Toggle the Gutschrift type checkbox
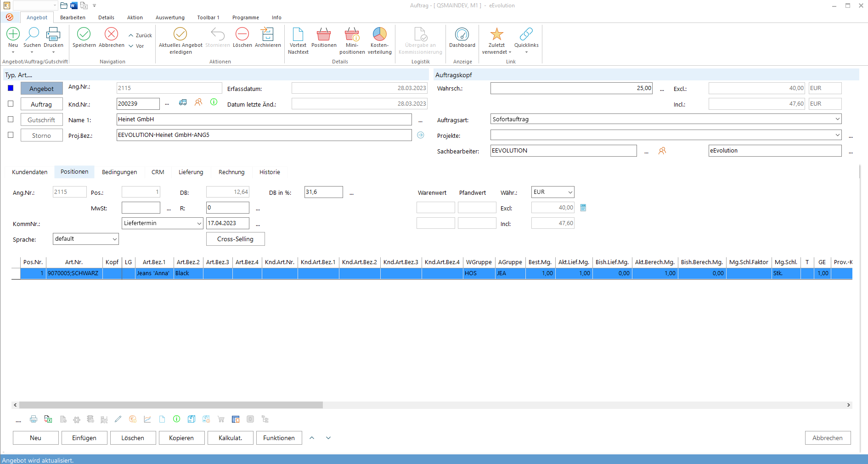 point(11,119)
